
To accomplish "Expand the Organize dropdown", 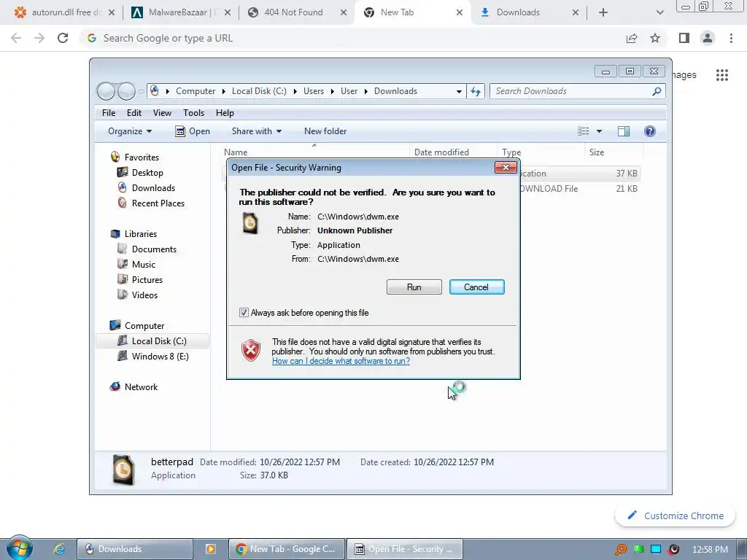I will point(130,131).
